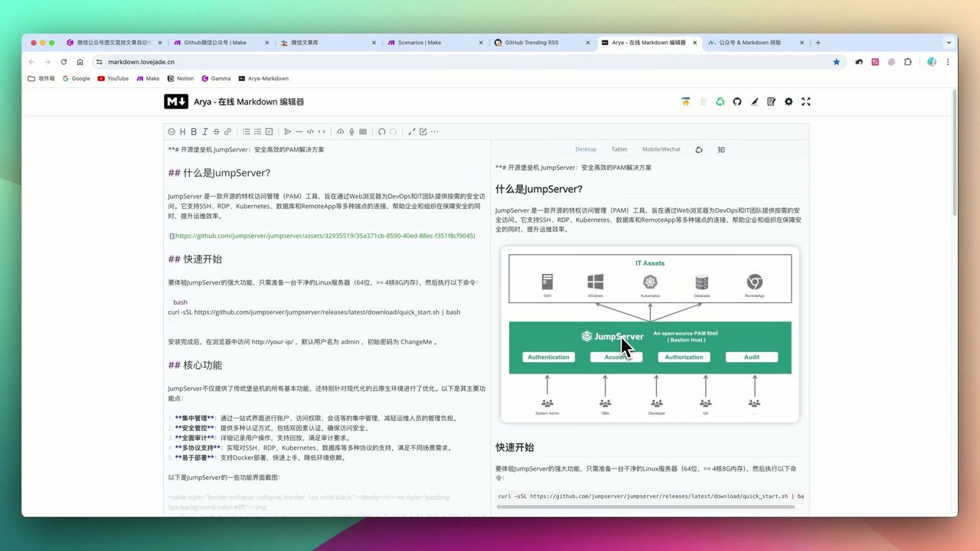Toggle bold formatting in the editor toolbar
This screenshot has height=551, width=980.
point(194,132)
